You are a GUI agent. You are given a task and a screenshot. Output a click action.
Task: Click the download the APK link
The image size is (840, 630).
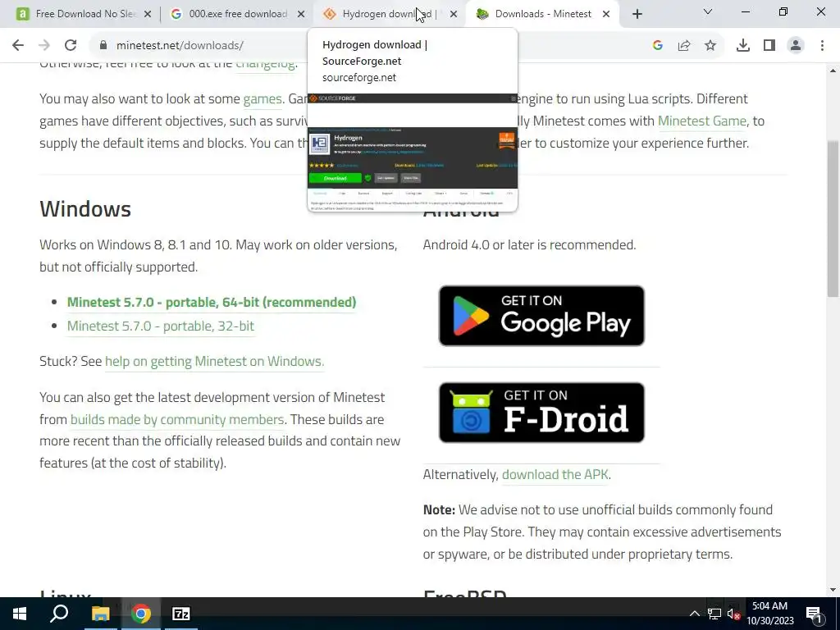(555, 475)
